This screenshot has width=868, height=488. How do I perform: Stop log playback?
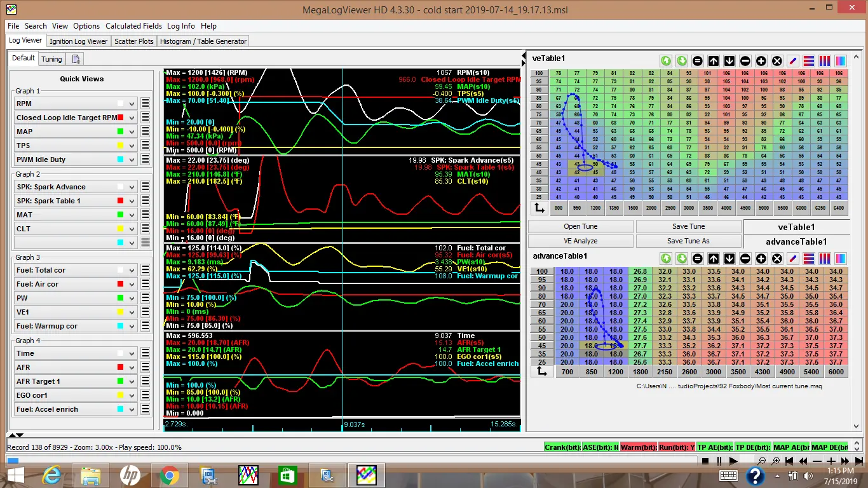(x=705, y=461)
